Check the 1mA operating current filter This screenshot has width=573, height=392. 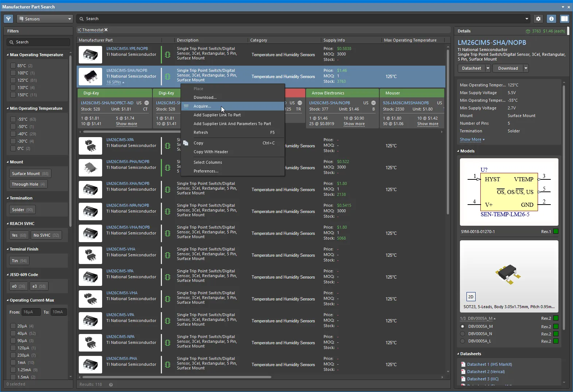click(13, 362)
